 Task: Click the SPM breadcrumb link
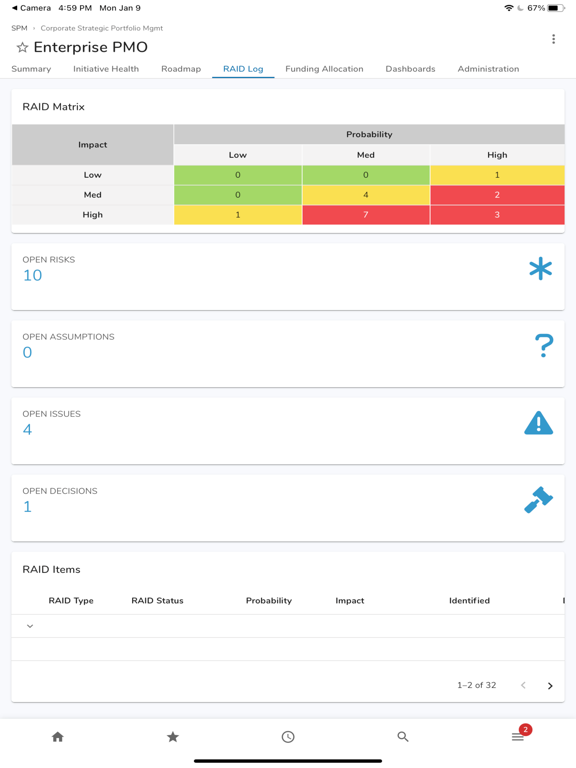coord(19,28)
